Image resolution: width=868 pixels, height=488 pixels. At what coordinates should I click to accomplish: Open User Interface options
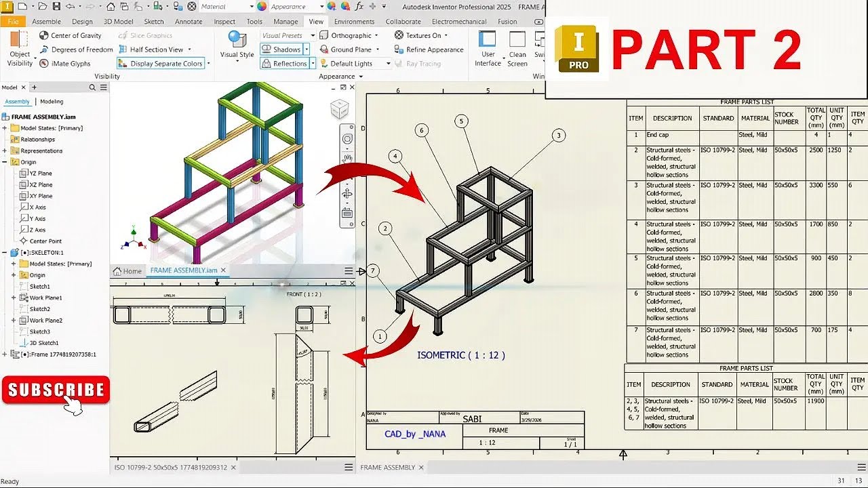point(488,49)
